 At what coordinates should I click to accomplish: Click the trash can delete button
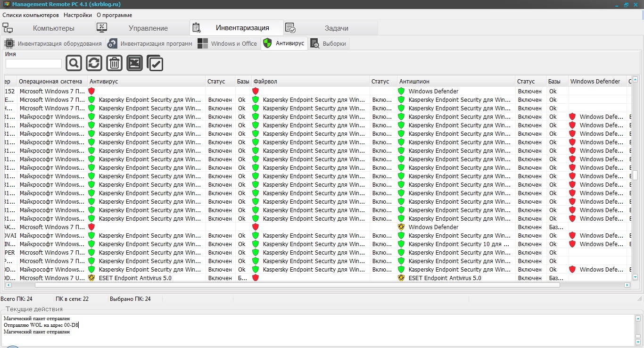click(115, 63)
